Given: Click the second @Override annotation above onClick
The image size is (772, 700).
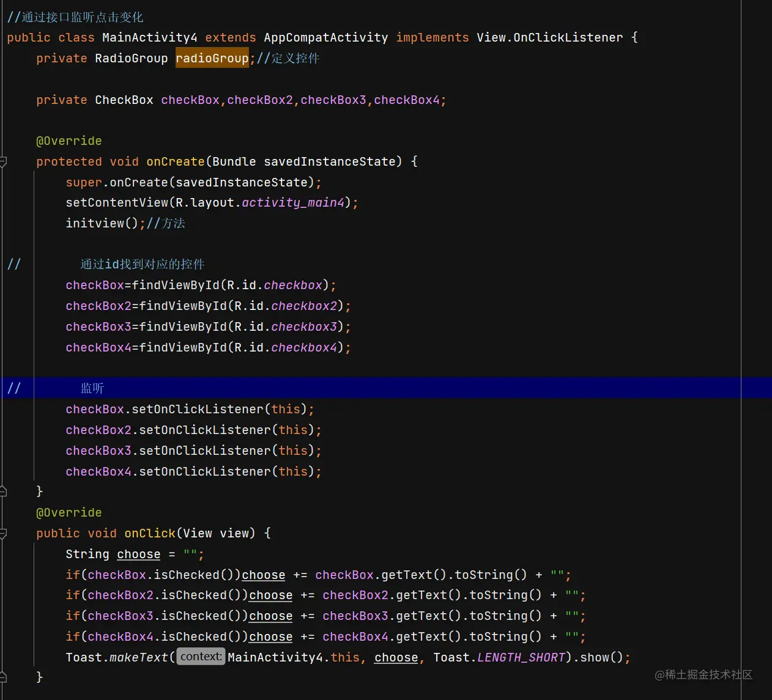Looking at the screenshot, I should pos(69,512).
